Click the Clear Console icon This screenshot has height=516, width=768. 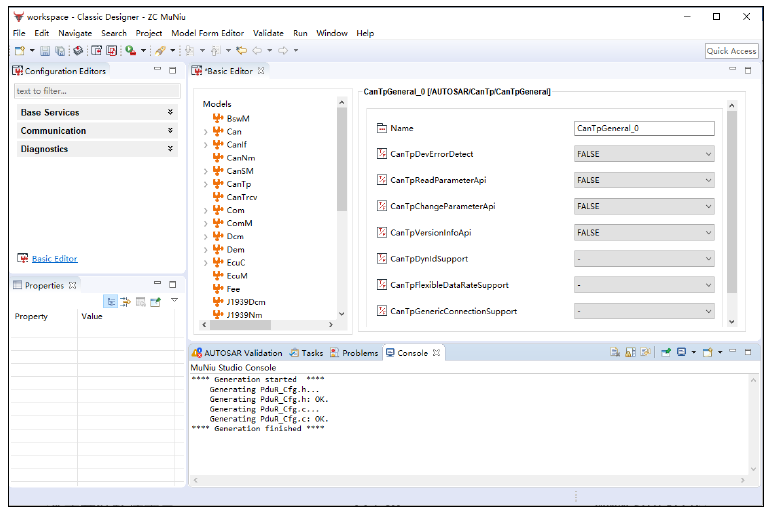615,352
